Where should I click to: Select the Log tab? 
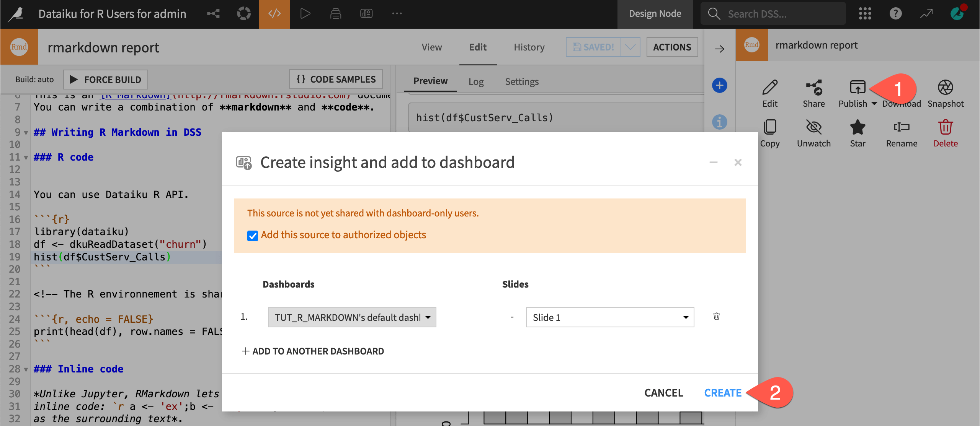(476, 81)
